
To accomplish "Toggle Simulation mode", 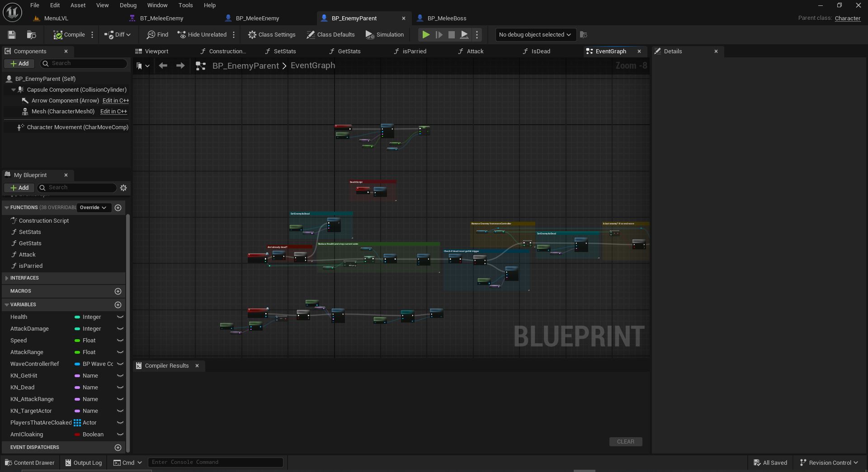I will [385, 35].
